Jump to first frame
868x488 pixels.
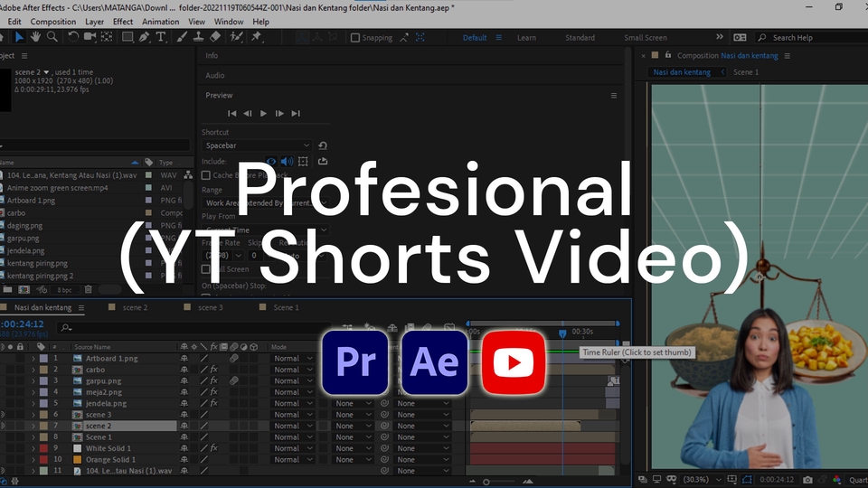232,114
